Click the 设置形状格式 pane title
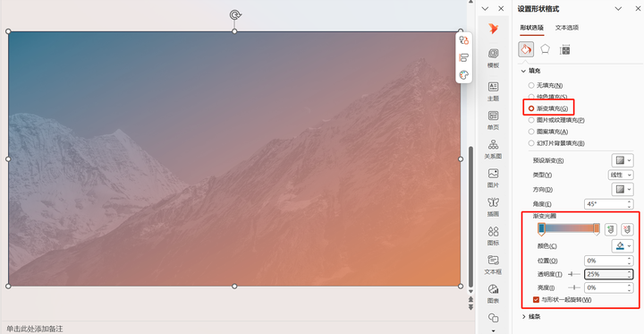 click(x=538, y=9)
